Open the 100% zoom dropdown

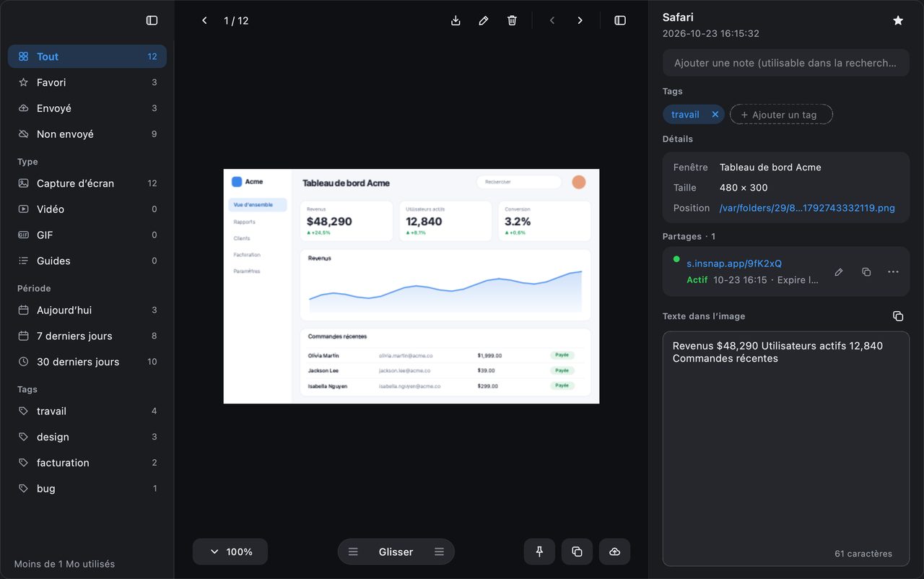pyautogui.click(x=230, y=552)
